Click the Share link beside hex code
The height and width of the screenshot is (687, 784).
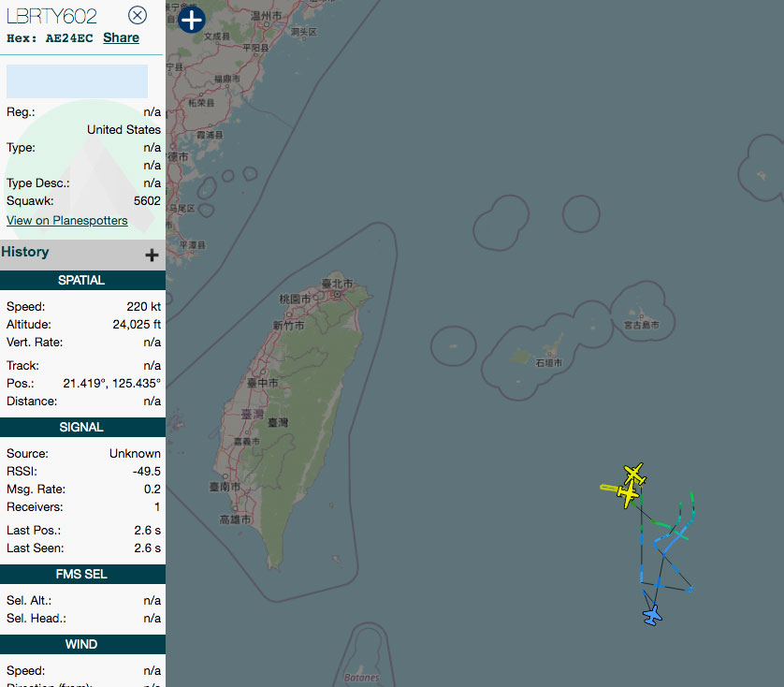pyautogui.click(x=121, y=38)
